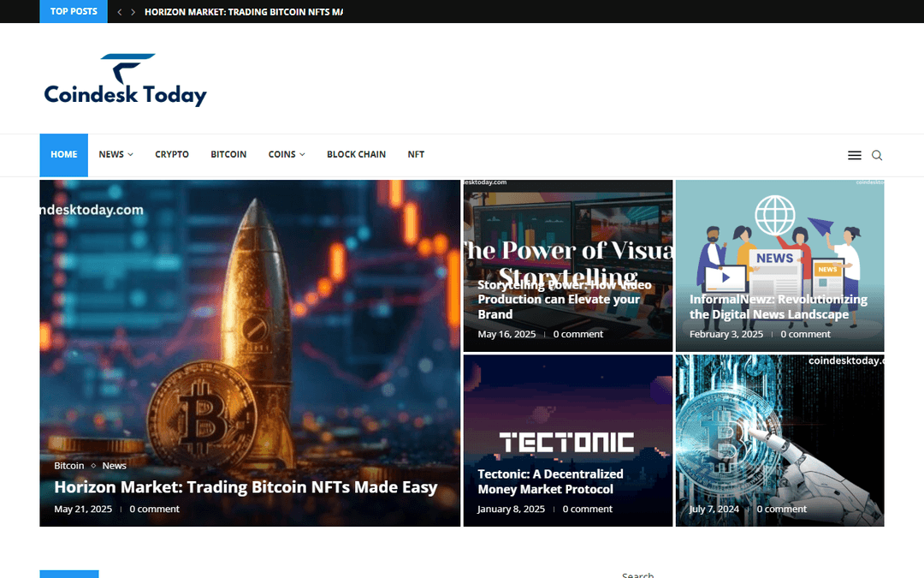
Task: Show next top post arrow
Action: [133, 12]
